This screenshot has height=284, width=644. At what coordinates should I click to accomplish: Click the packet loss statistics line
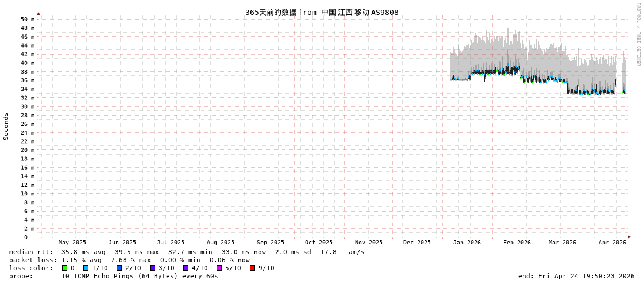(x=129, y=260)
